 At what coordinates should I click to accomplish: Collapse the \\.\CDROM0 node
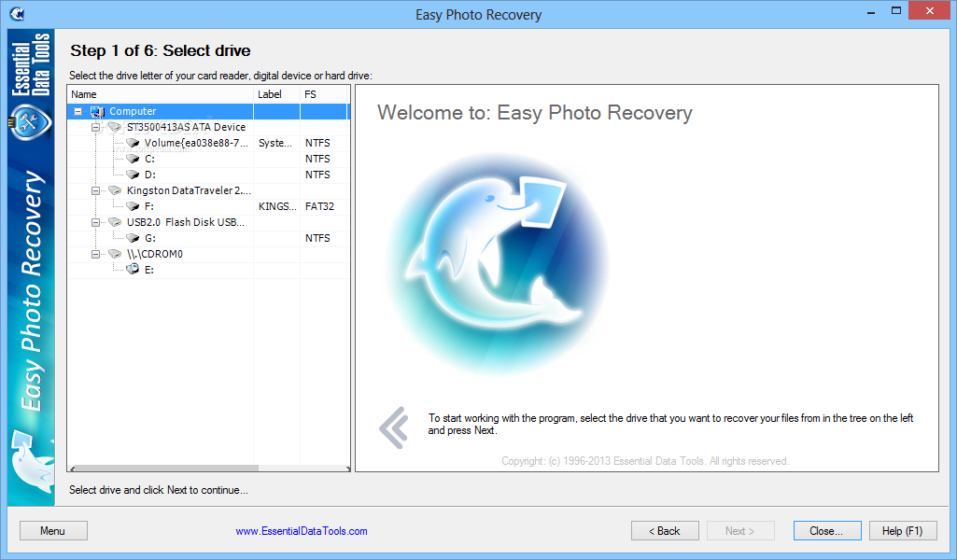click(x=95, y=255)
